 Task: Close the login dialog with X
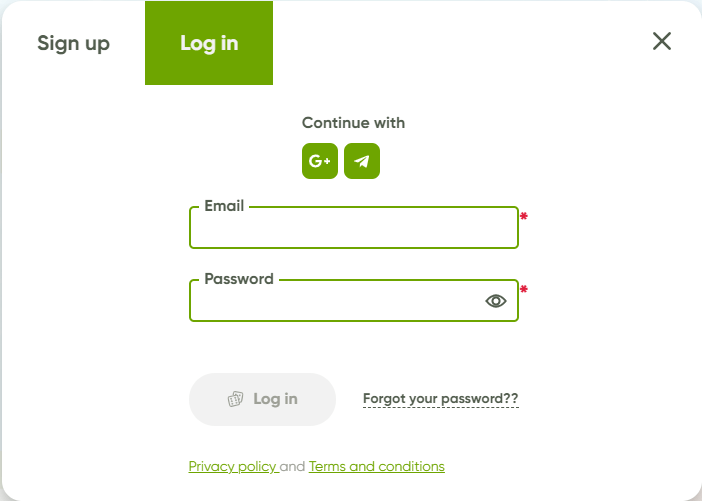coord(662,41)
